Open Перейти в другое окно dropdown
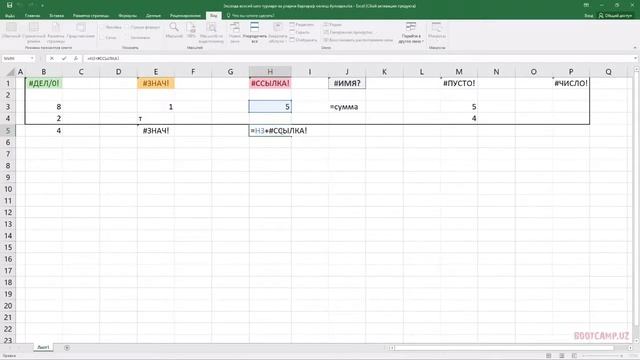The width and height of the screenshot is (640, 360). pos(411,33)
